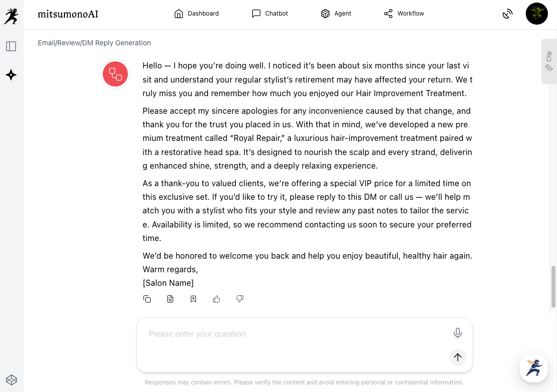557x392 pixels.
Task: Open the user profile avatar menu
Action: point(536,14)
